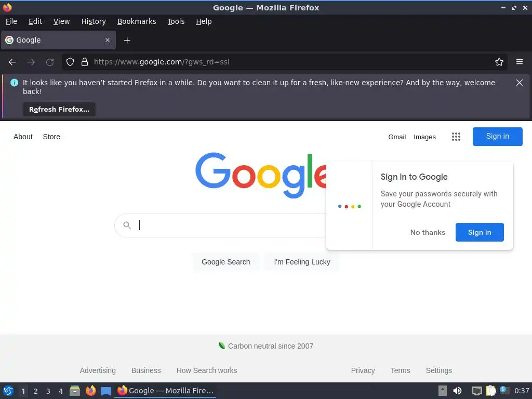Screen dimensions: 532x399
Task: Click the taskbar clock showing 0:37
Action: point(522,391)
